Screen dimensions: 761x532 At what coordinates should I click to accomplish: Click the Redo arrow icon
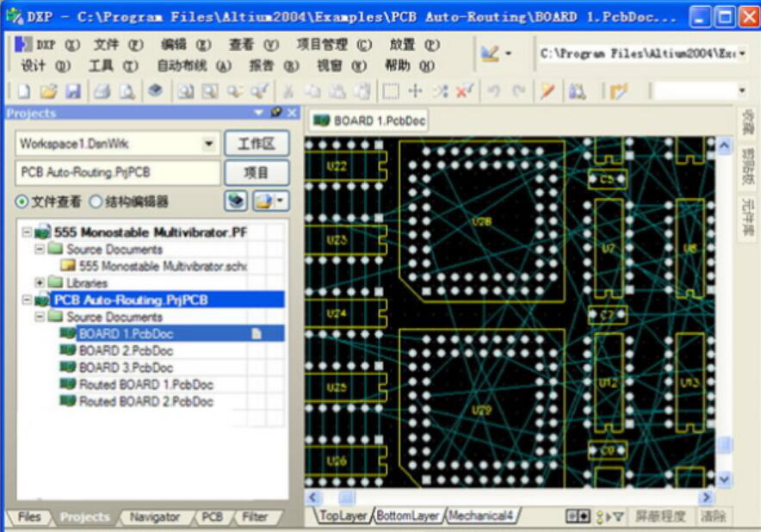[519, 90]
